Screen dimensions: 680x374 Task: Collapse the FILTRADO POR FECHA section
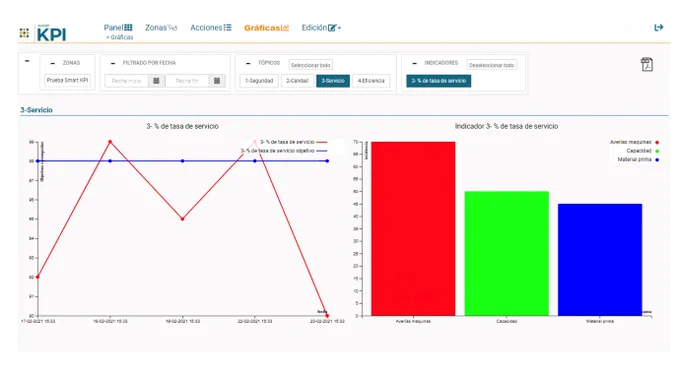[x=113, y=63]
